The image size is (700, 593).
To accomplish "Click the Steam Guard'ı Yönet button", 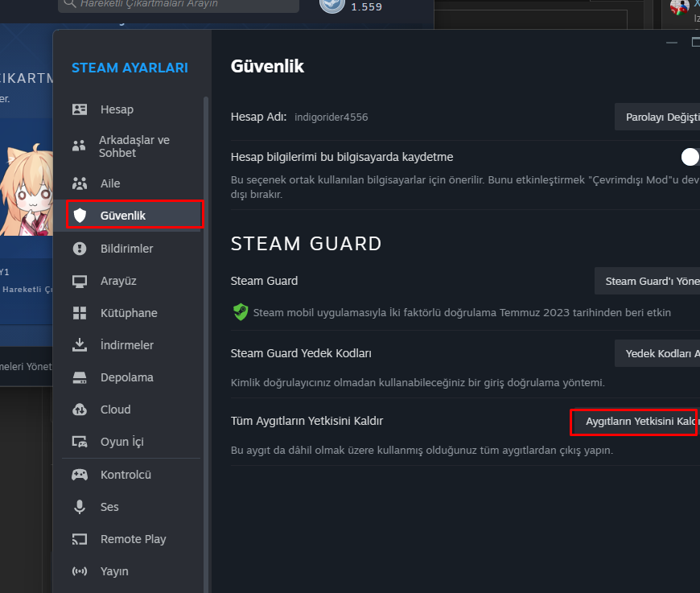I will (x=648, y=281).
